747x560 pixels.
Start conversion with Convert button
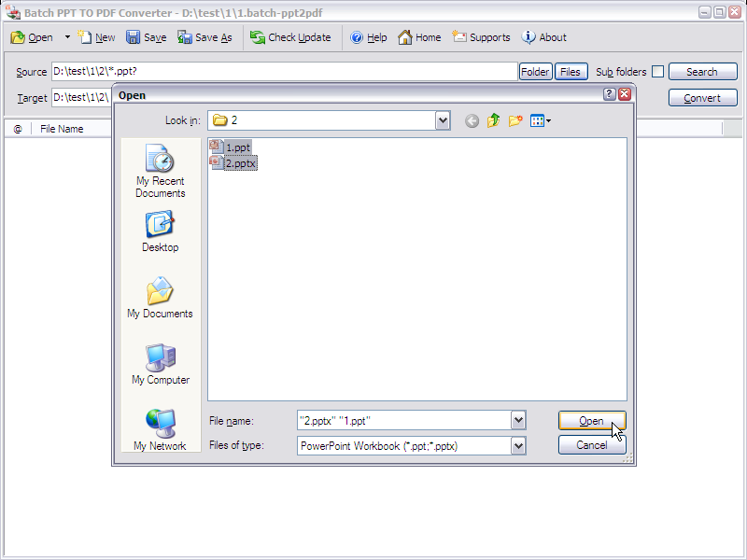pos(703,98)
